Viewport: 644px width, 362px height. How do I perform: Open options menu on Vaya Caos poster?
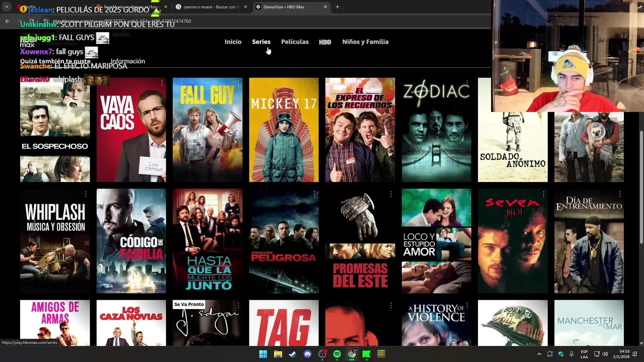162,83
